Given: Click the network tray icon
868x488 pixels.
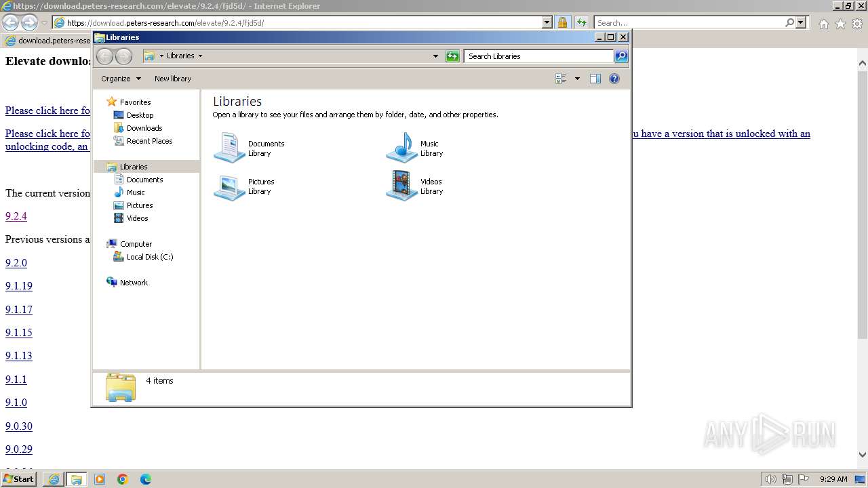Looking at the screenshot, I should (x=787, y=479).
